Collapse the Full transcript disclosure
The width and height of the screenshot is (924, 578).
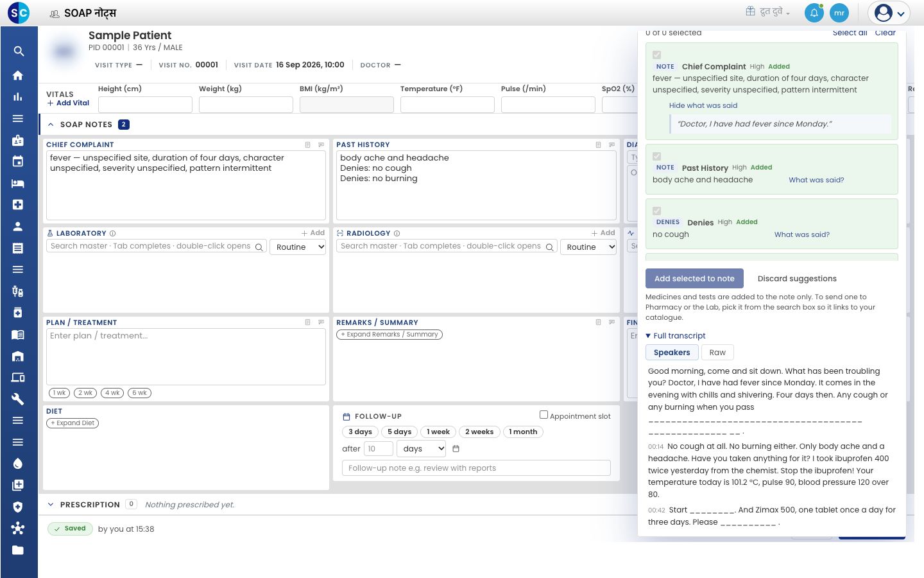coord(676,336)
